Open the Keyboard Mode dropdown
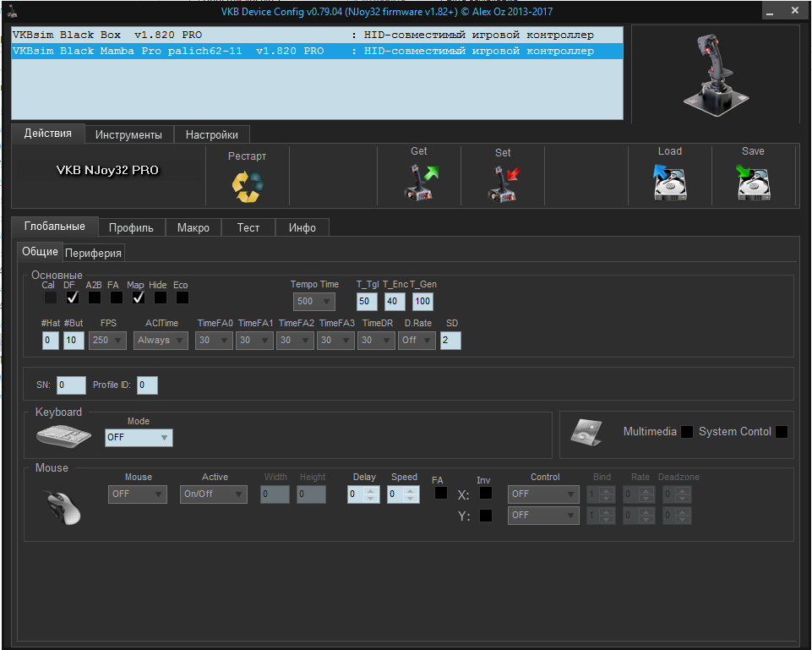The height and width of the screenshot is (650, 812). pos(139,438)
